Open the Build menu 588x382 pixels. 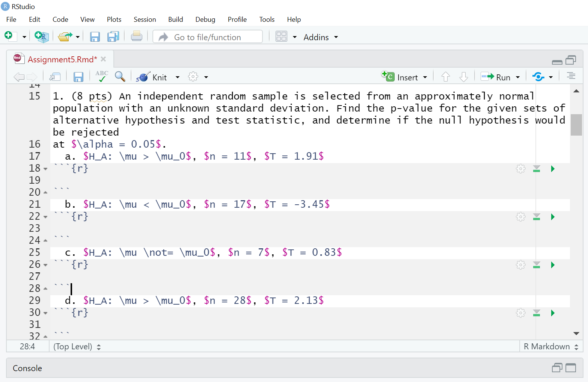pos(176,20)
